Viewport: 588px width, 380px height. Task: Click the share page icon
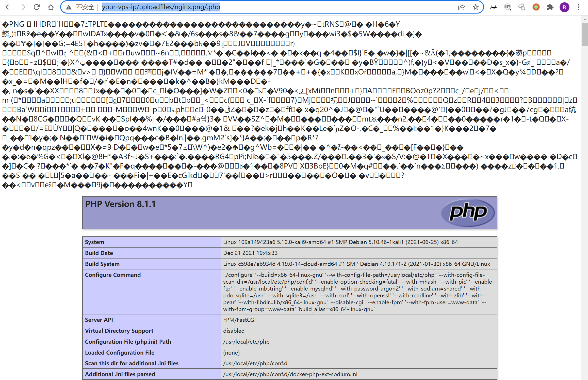point(461,7)
